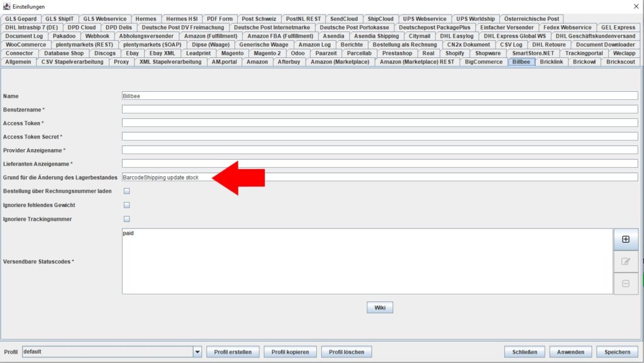This screenshot has width=644, height=363.
Task: Switch to the Ebay XML tab
Action: pos(162,53)
